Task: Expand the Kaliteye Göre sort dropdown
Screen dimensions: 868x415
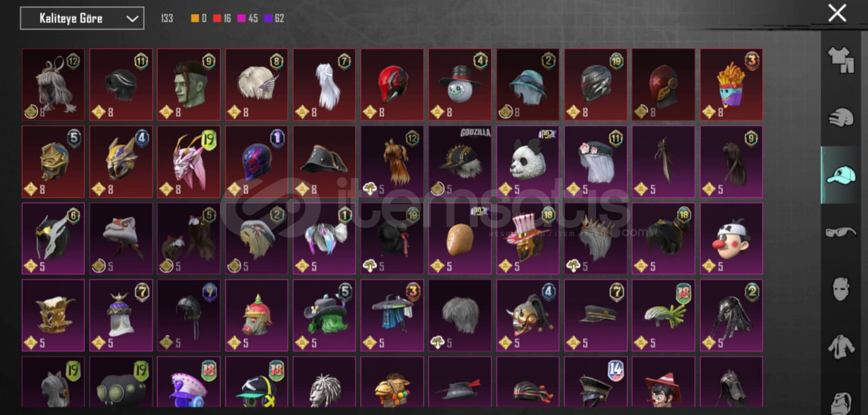Action: point(82,18)
